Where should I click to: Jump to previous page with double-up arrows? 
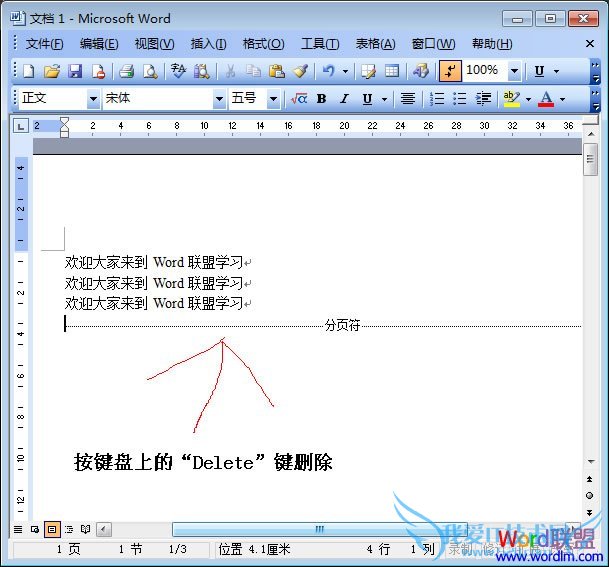click(x=590, y=479)
